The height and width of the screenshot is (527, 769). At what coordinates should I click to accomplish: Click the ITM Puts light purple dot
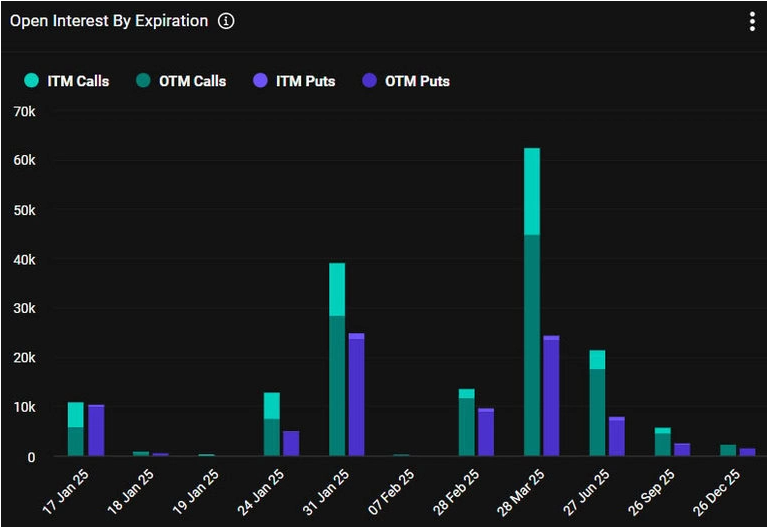[260, 80]
